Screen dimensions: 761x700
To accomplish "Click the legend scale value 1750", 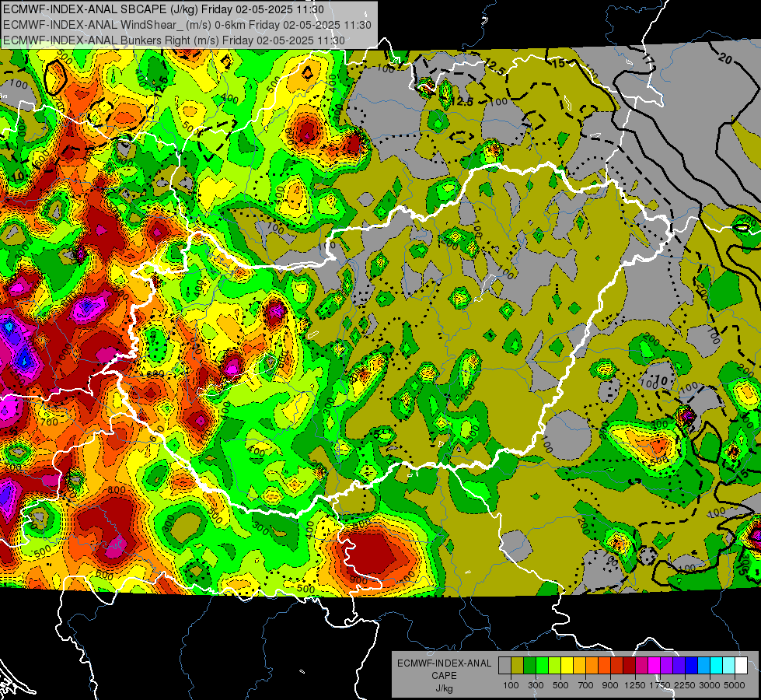I will 660,685.
